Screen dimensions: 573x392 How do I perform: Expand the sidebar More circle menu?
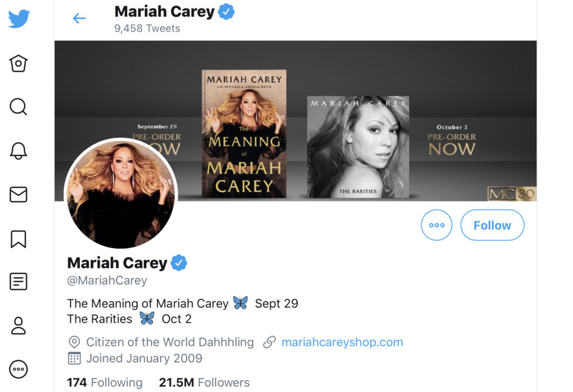[18, 369]
